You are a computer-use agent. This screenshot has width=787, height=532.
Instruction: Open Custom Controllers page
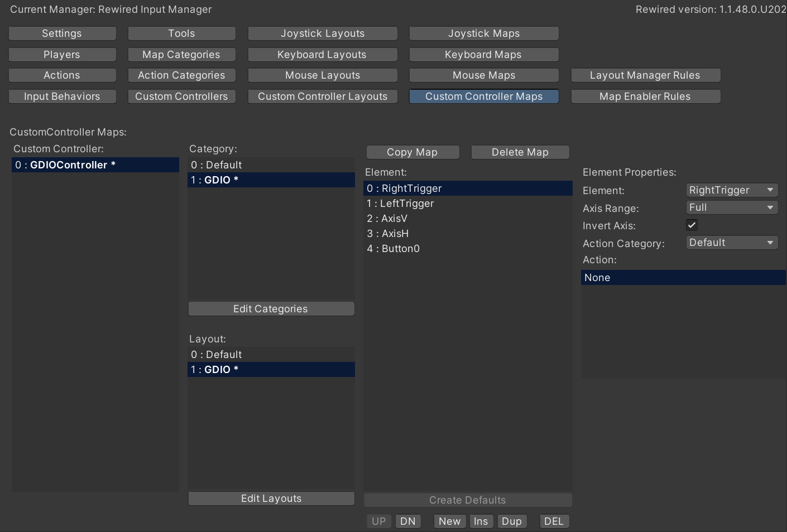click(181, 96)
